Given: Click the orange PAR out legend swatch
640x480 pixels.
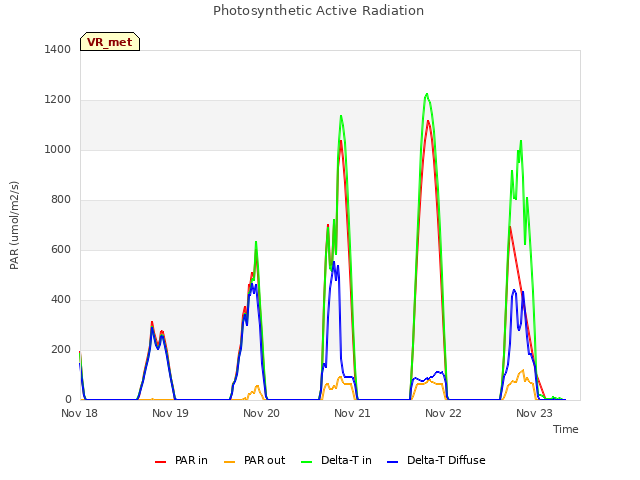Looking at the screenshot, I should pyautogui.click(x=230, y=462).
